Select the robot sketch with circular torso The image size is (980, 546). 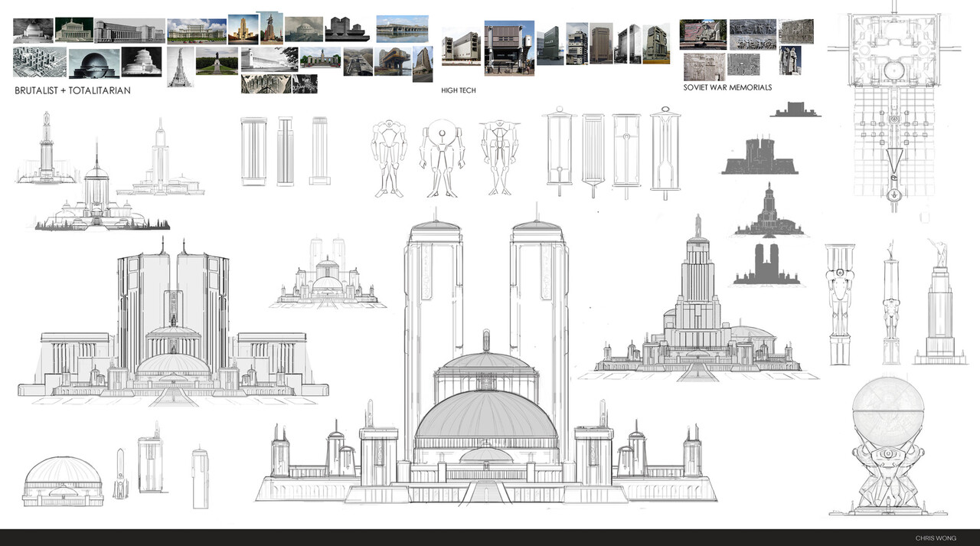[x=443, y=158]
